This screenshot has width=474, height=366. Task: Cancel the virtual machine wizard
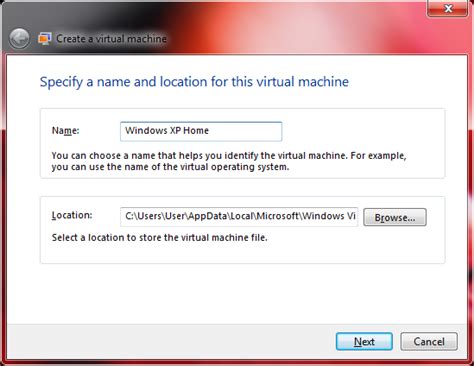[x=429, y=342]
